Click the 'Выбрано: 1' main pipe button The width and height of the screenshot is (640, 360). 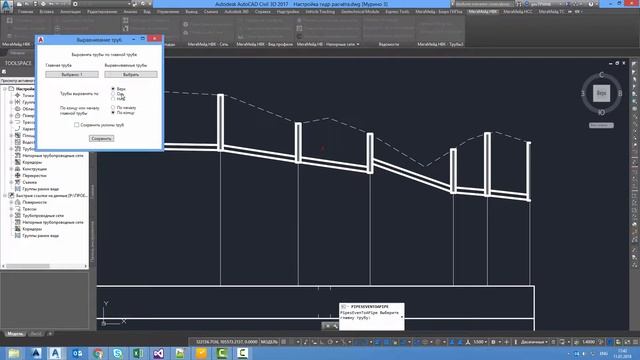[x=72, y=75]
